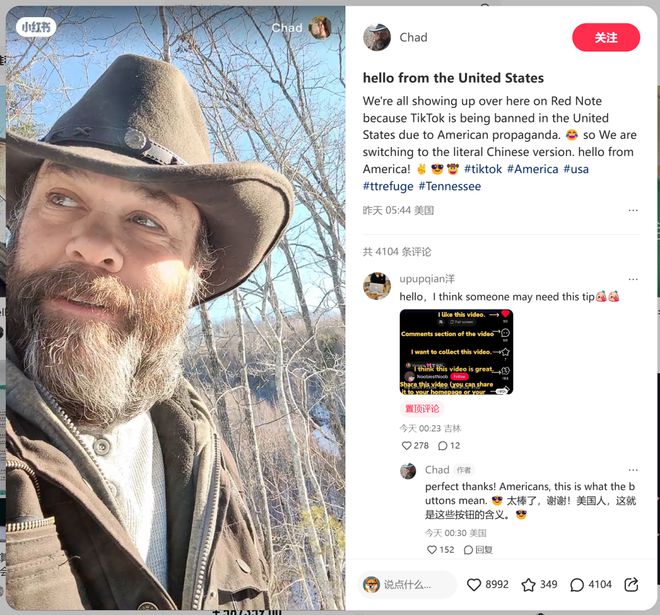660x615 pixels.
Task: Reply to Chad's comment using the 回复 icon
Action: coord(478,550)
